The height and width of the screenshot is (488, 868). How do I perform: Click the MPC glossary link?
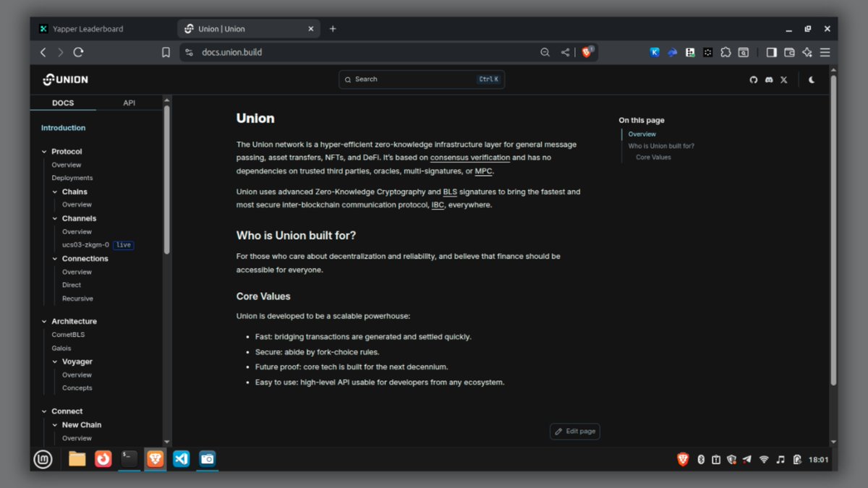click(483, 171)
